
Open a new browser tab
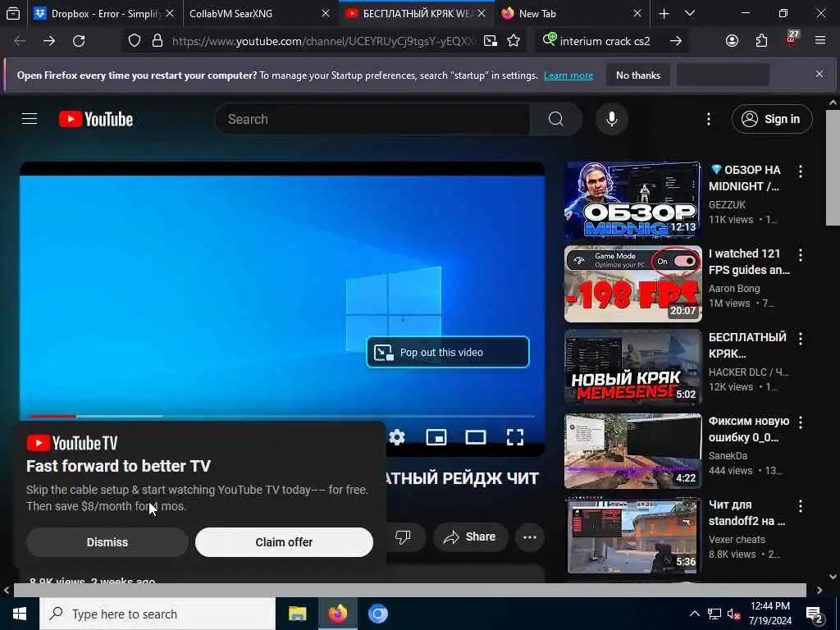[x=664, y=13]
